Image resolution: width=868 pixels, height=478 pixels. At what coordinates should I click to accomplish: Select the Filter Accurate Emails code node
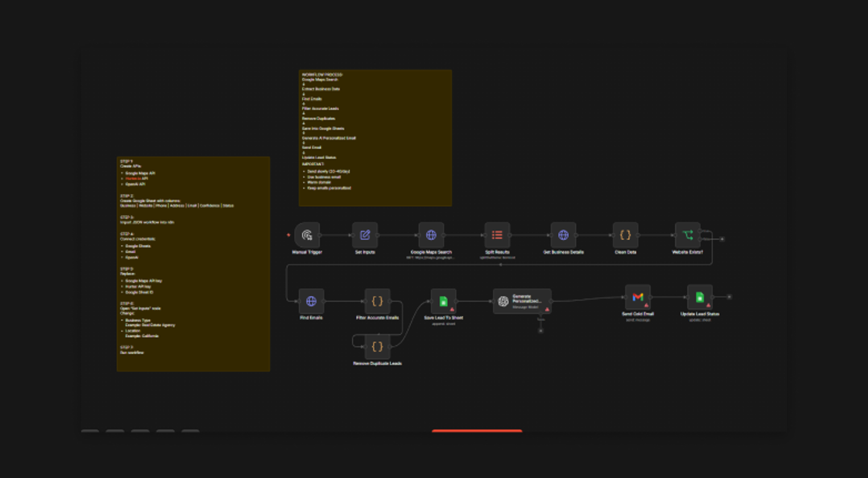tap(377, 301)
